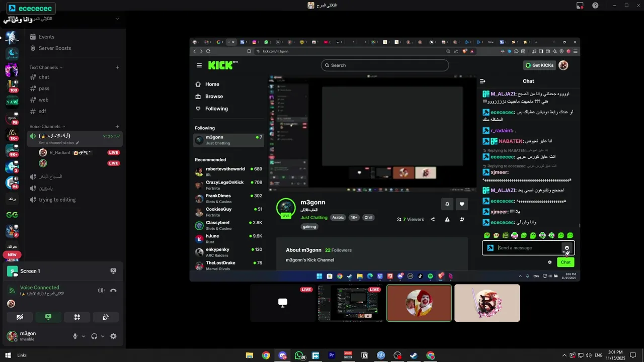Select the pink R avatar participant tile
The height and width of the screenshot is (362, 644).
[x=487, y=303]
